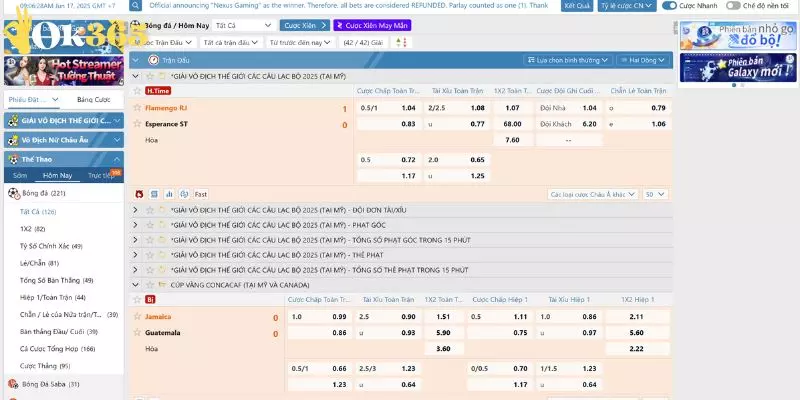Favorite the Flamengo RJ match star
The height and width of the screenshot is (400, 800).
pos(137,108)
